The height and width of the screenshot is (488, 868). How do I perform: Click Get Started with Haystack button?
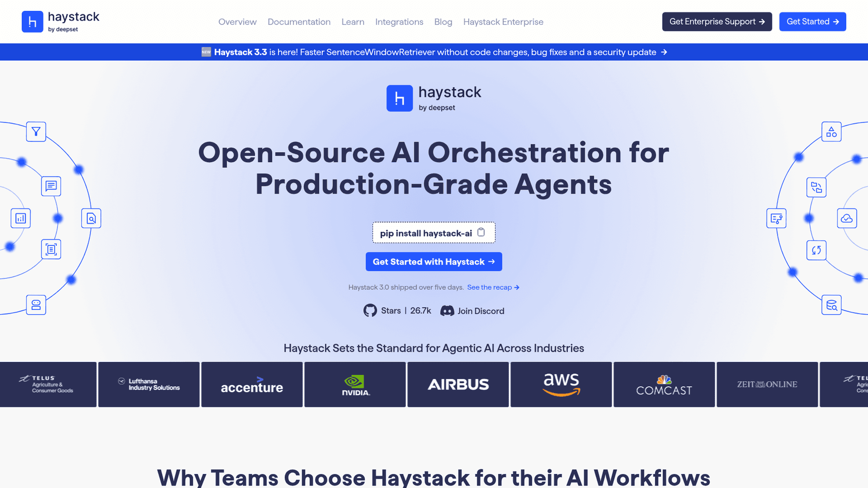point(433,262)
